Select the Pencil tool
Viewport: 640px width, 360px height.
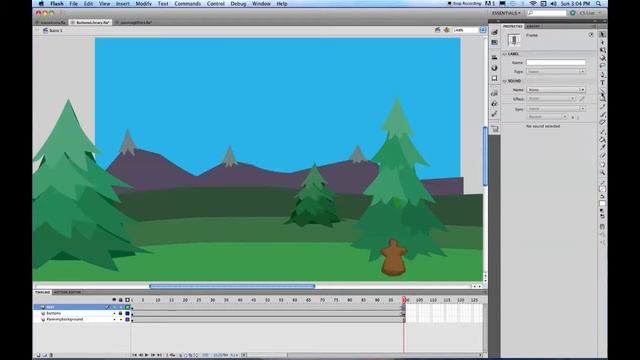602,106
